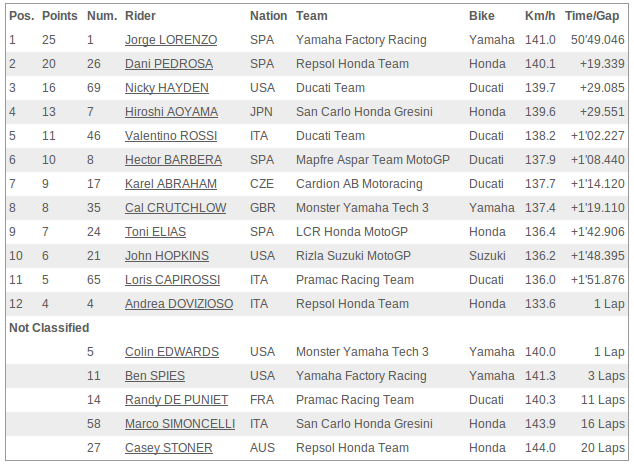Click the Rider column header
Viewport: 634px width, 464px height.
pyautogui.click(x=140, y=16)
